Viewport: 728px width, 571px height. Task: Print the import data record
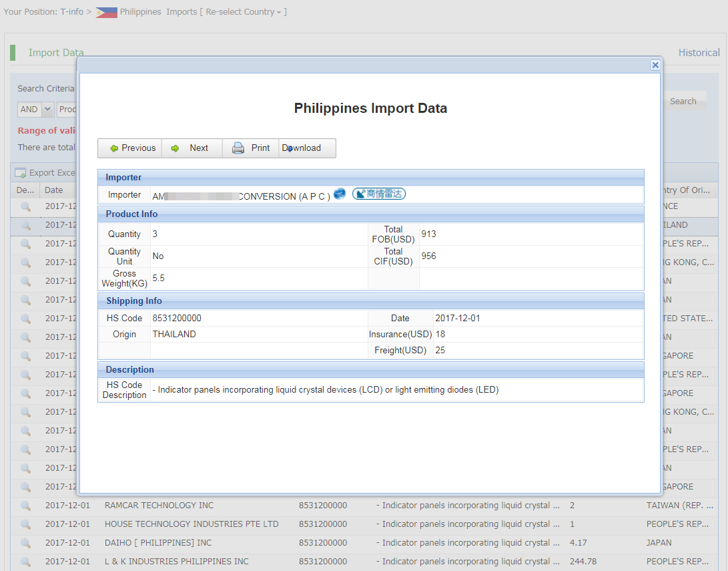[x=250, y=148]
